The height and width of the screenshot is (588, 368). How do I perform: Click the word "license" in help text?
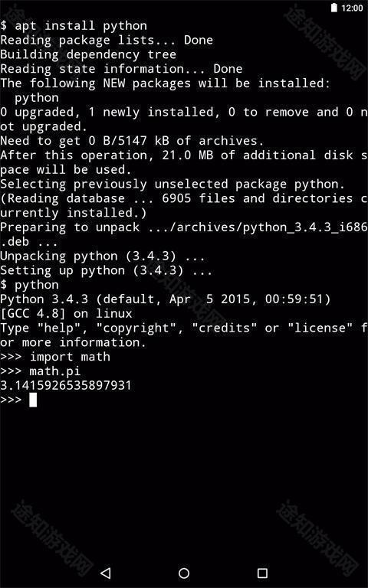tap(320, 328)
